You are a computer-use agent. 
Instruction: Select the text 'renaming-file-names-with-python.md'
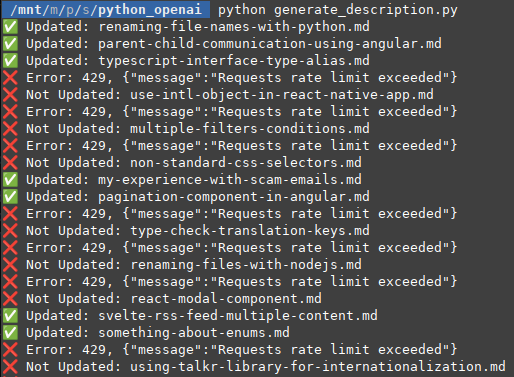234,27
